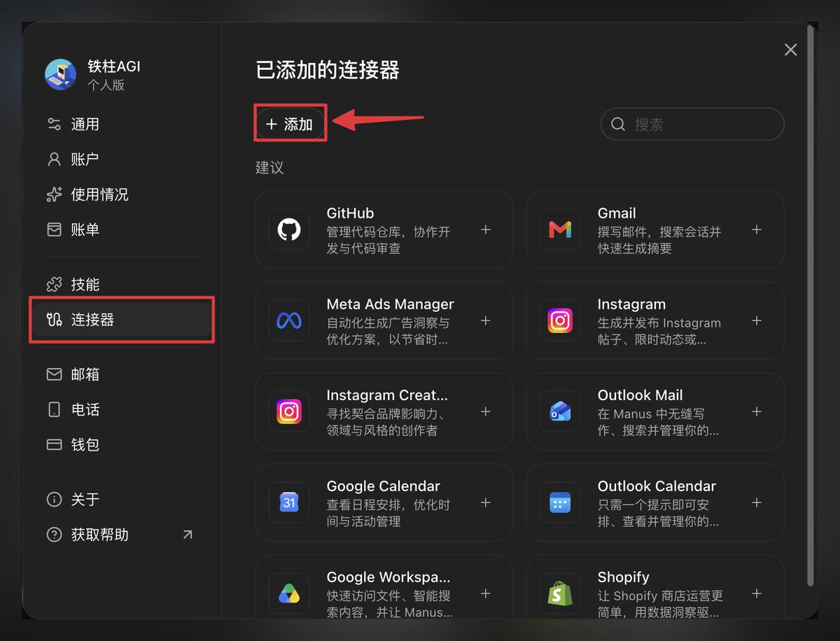The width and height of the screenshot is (840, 641).
Task: Click the Google Calendar logo icon
Action: 289,502
